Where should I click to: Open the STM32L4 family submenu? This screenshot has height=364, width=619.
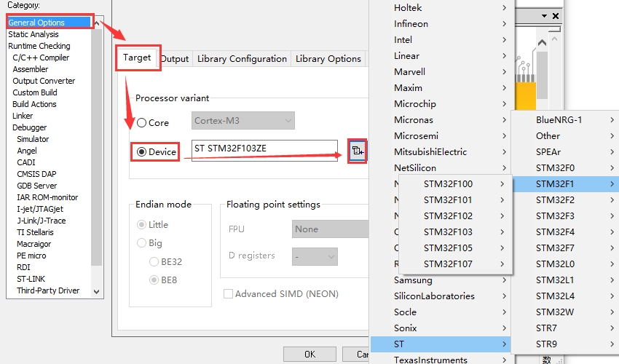click(565, 296)
